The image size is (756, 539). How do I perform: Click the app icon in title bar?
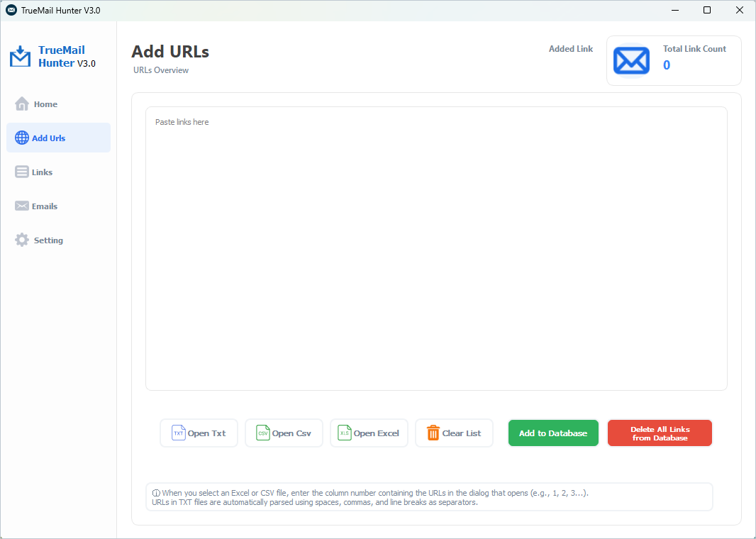point(11,10)
